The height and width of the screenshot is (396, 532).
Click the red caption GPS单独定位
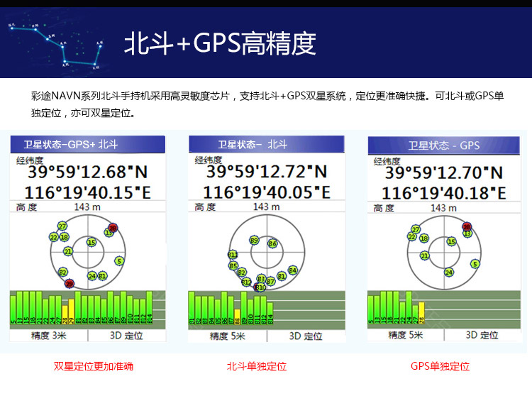coord(440,366)
